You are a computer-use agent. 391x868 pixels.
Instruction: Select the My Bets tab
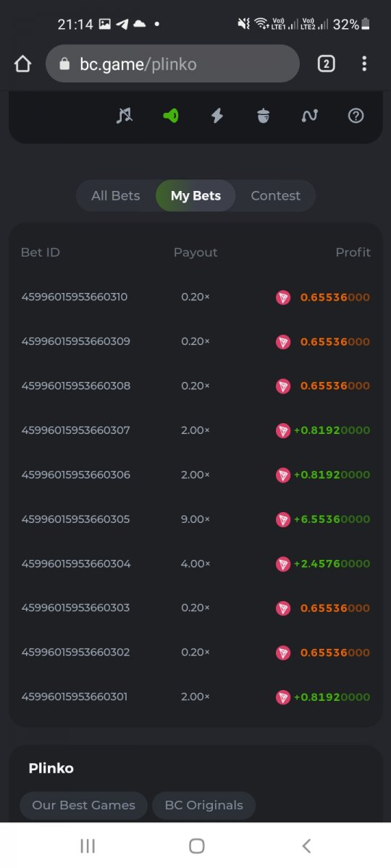point(195,195)
